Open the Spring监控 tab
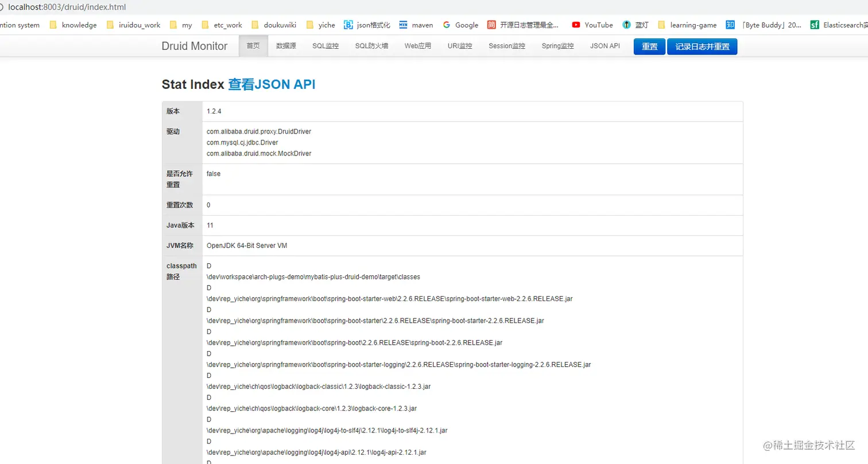Image resolution: width=868 pixels, height=464 pixels. click(557, 46)
